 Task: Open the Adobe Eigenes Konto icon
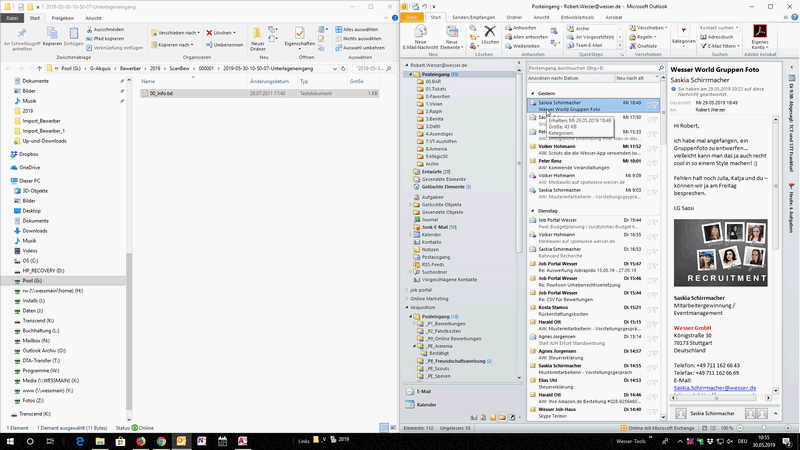click(758, 37)
